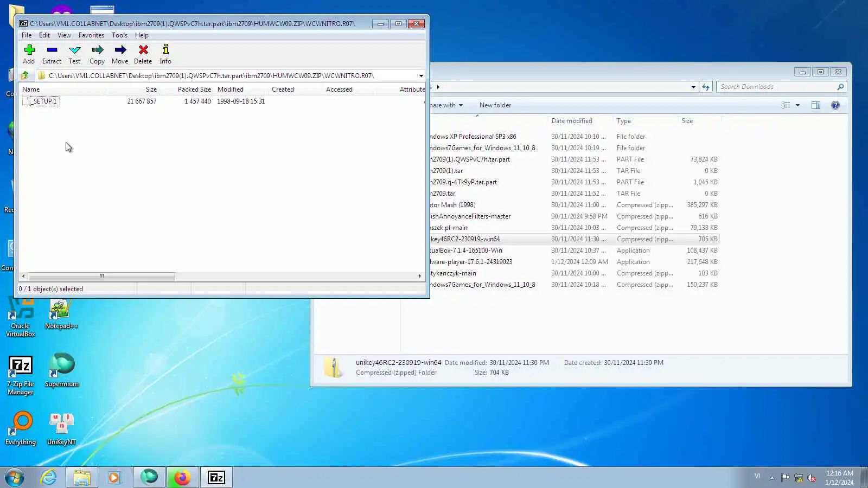868x488 pixels.
Task: Show Info via the 7-Zip toolbar icon
Action: [x=165, y=54]
